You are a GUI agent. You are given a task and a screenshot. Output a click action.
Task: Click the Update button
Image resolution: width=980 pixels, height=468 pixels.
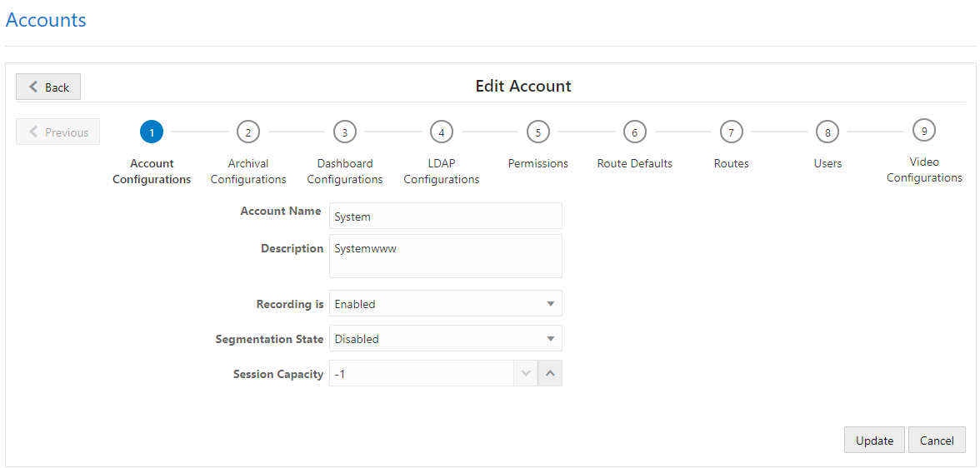pyautogui.click(x=874, y=441)
